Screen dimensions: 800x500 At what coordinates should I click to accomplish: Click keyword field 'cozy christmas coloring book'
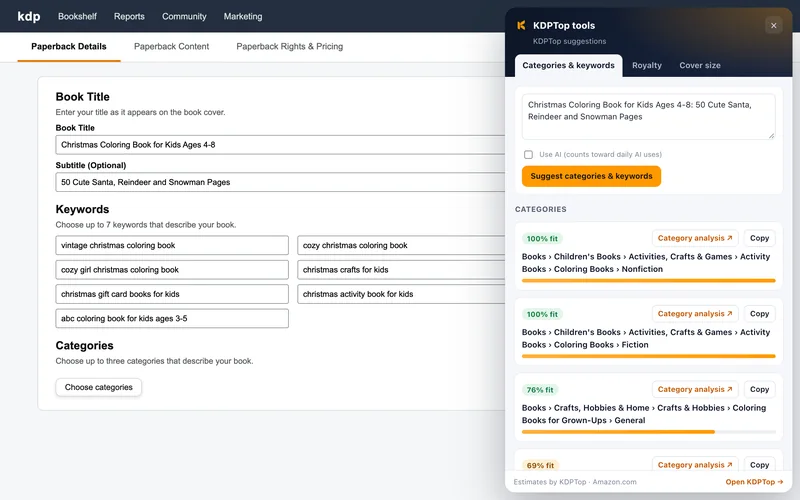(401, 245)
